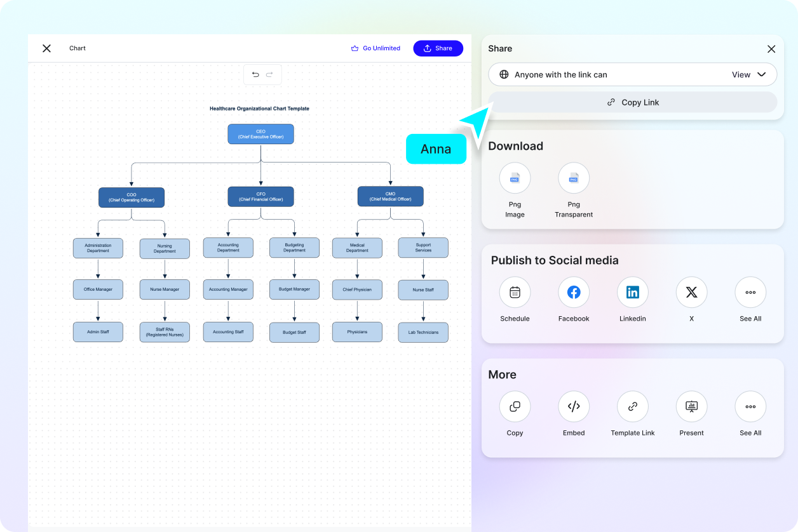The image size is (798, 532).
Task: Click the Go Unlimited link
Action: pos(375,48)
